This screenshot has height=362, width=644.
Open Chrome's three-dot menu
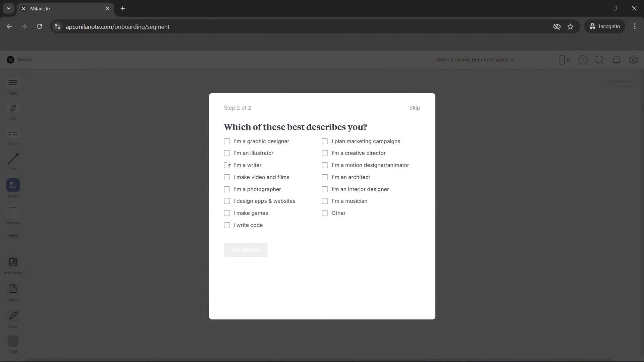(635, 26)
